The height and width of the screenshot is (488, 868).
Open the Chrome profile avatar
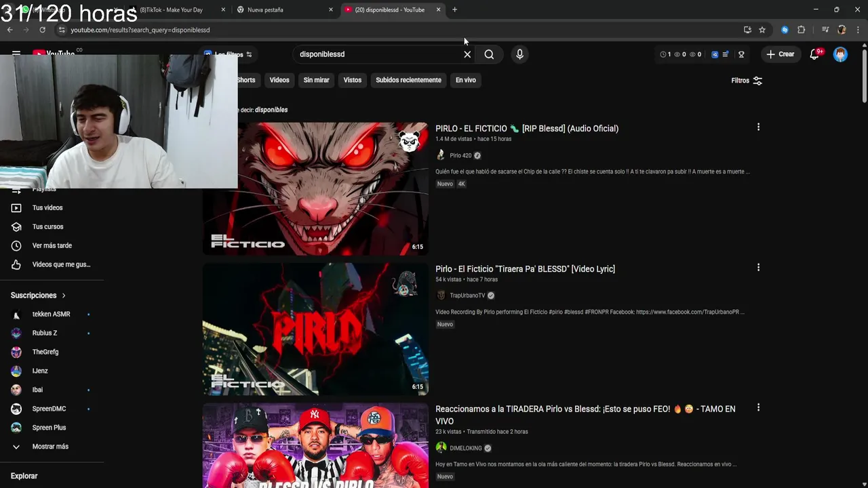pos(842,30)
